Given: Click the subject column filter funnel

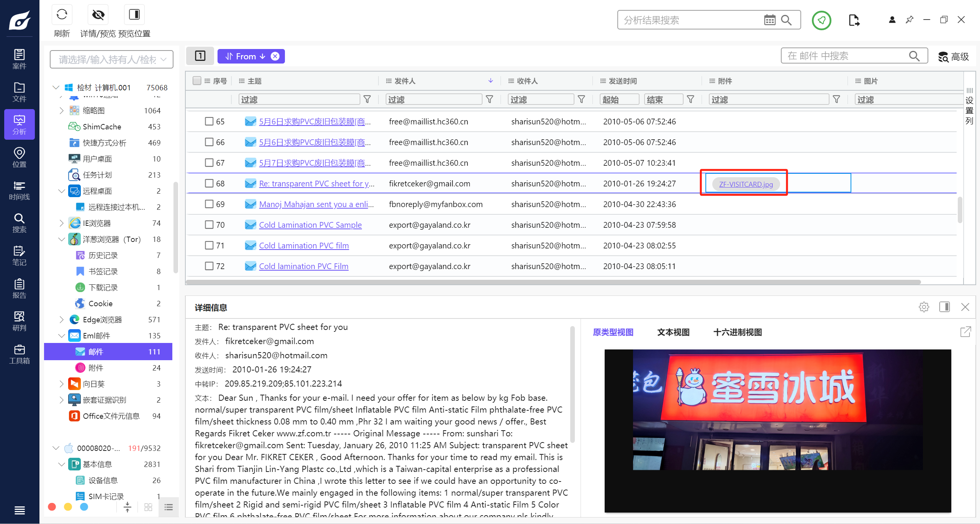Looking at the screenshot, I should pyautogui.click(x=367, y=100).
